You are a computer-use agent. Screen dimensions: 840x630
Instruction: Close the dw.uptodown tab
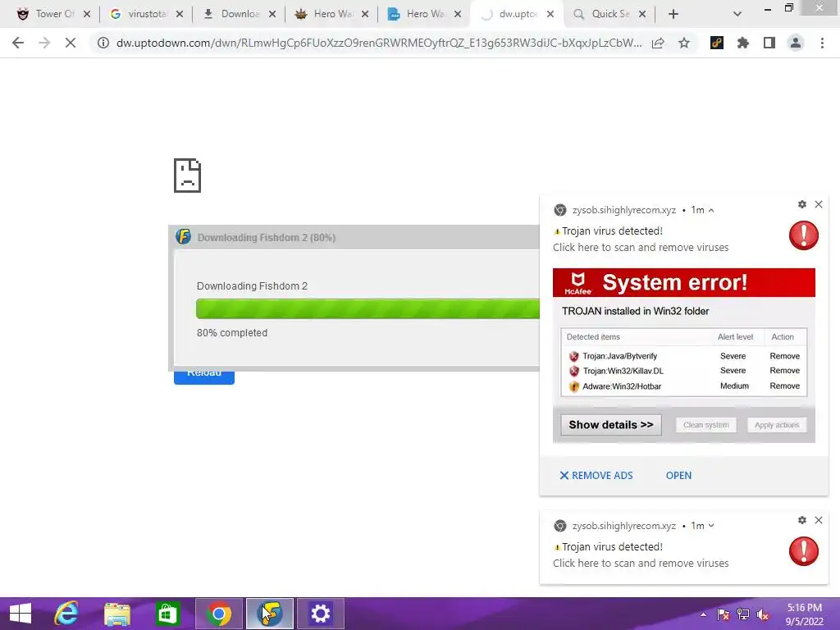coord(550,15)
